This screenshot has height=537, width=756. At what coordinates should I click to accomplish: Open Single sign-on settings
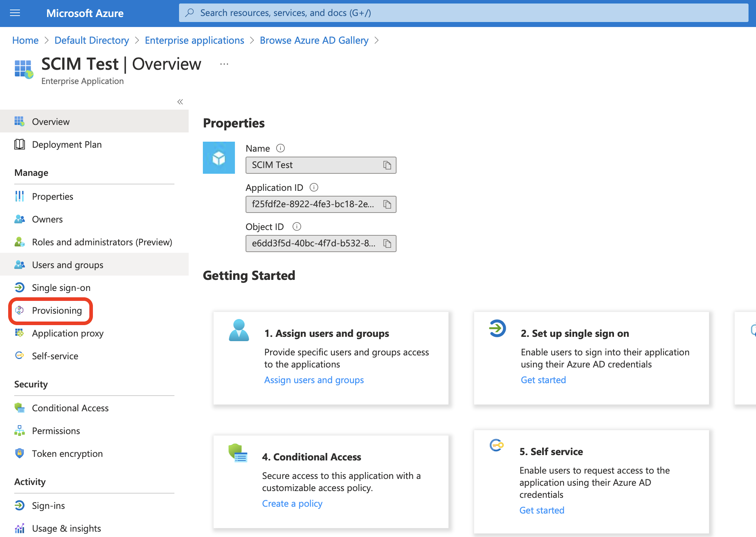tap(61, 288)
